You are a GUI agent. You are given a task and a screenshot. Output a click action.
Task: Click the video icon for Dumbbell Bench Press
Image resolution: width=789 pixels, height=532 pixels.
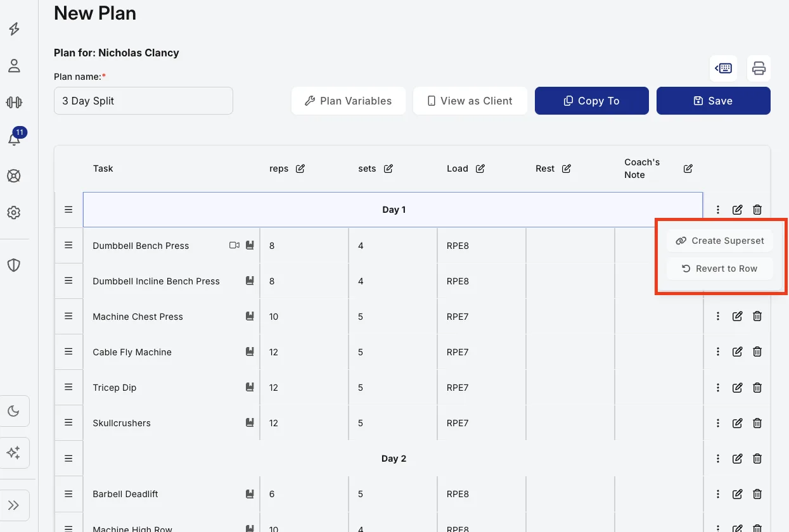[234, 245]
